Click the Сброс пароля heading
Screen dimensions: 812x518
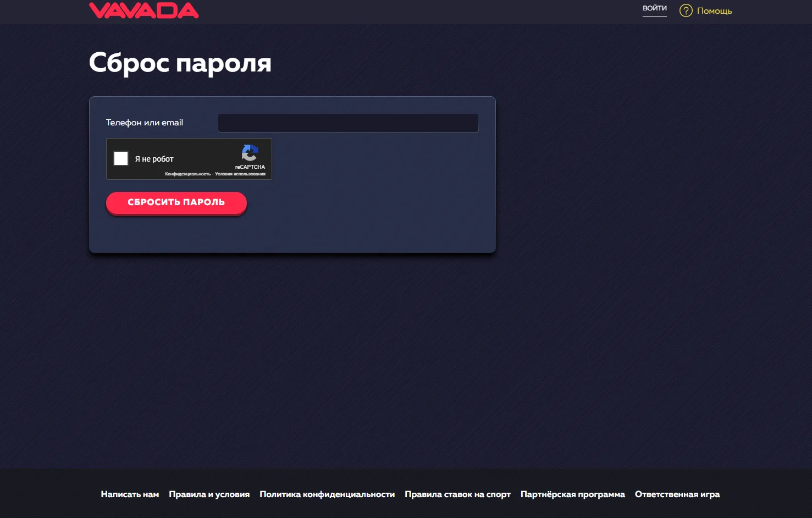(x=180, y=63)
